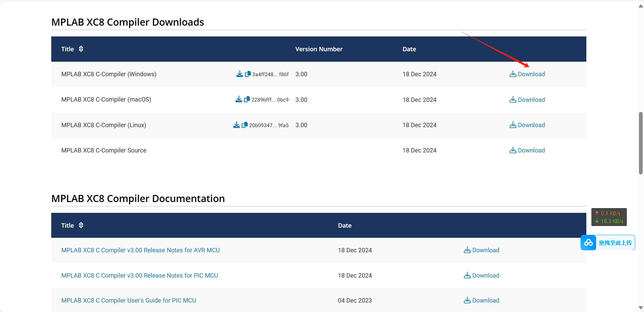Click the Date header in Compiler Downloads table
644x312 pixels.
[409, 49]
